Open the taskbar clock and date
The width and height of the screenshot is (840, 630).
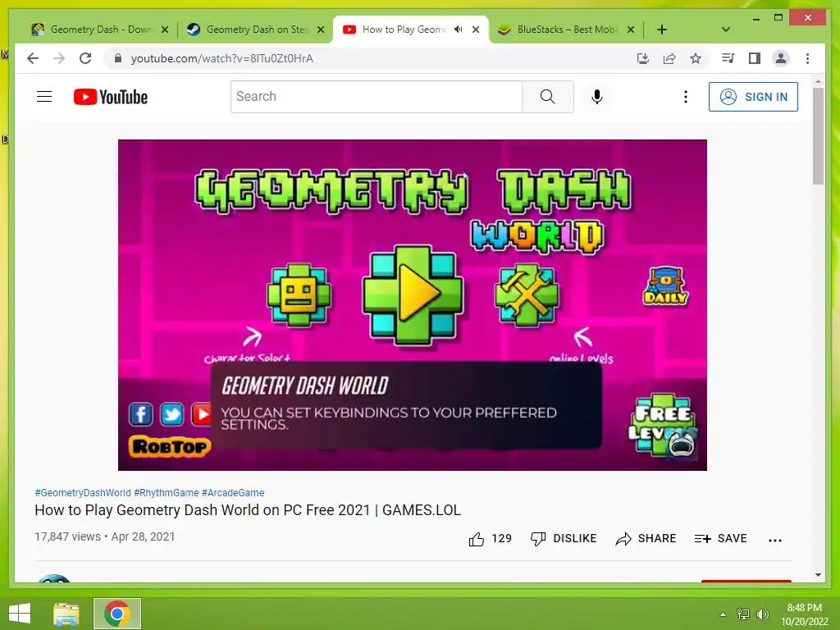coord(804,614)
